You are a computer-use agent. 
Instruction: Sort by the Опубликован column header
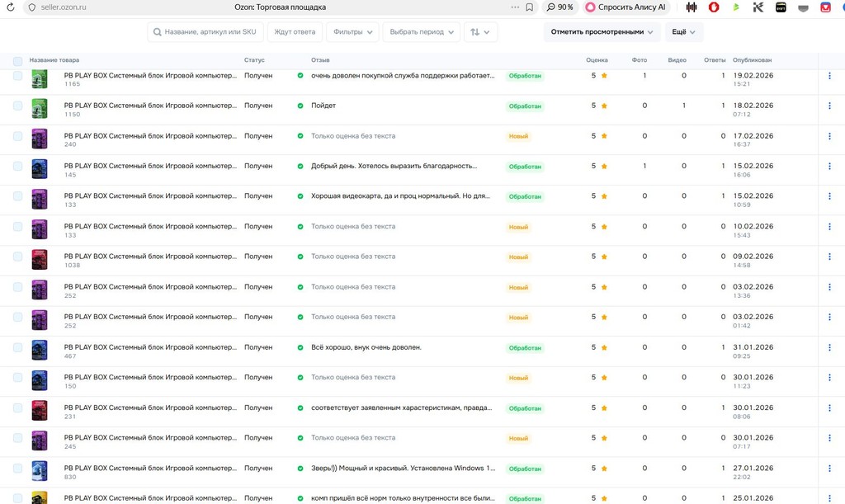point(752,60)
